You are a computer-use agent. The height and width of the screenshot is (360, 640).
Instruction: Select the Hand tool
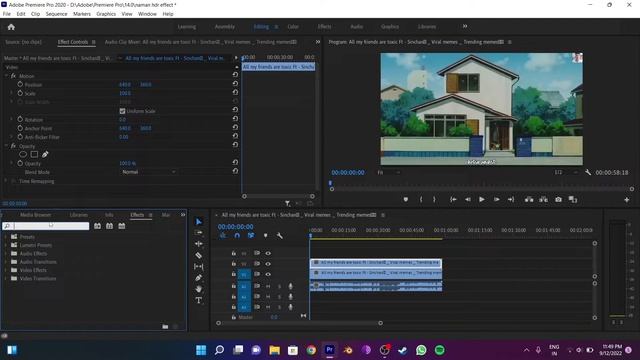(199, 289)
